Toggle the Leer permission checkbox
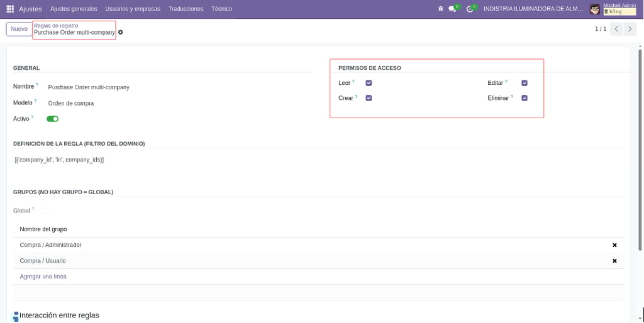The image size is (644, 323). pos(369,83)
